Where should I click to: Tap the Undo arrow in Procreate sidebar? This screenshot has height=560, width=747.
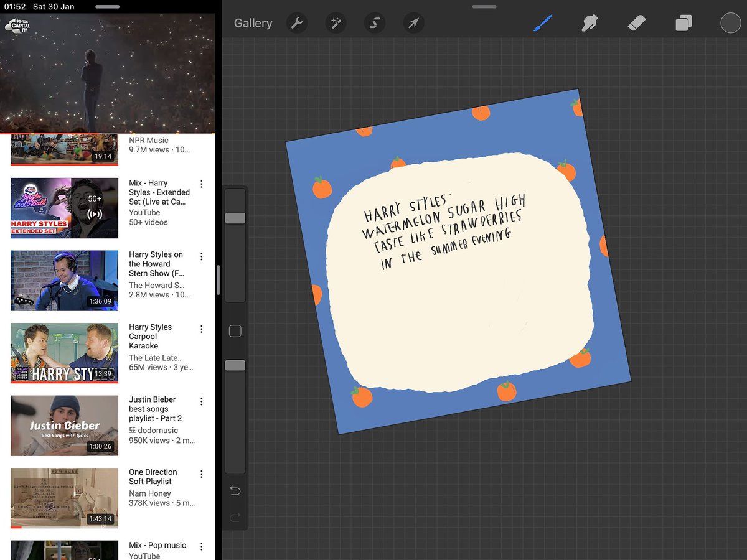(235, 491)
